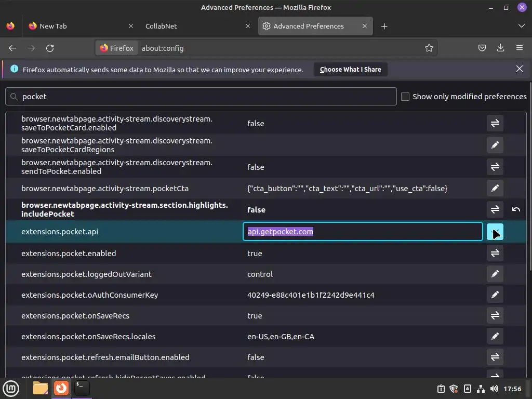Click the 17:56 clock

coord(512,389)
